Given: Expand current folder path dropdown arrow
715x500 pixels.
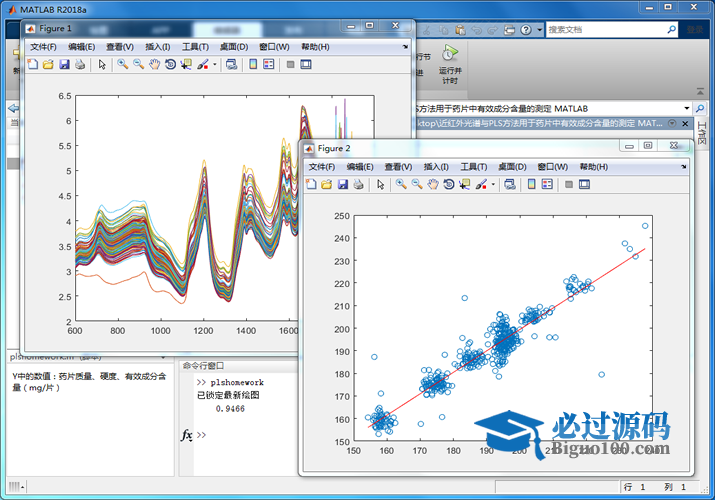Looking at the screenshot, I should [x=687, y=108].
